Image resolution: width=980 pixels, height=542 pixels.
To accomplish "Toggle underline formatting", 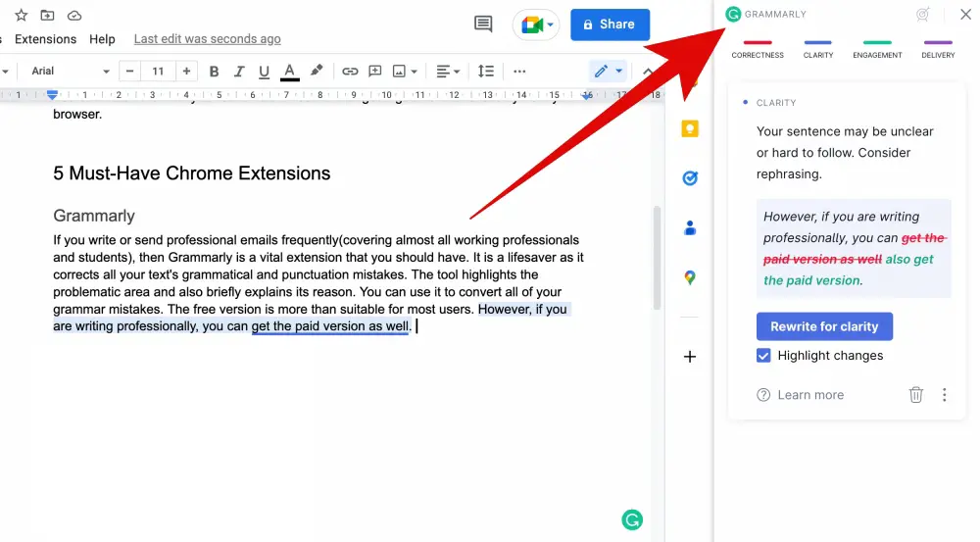I will point(264,72).
